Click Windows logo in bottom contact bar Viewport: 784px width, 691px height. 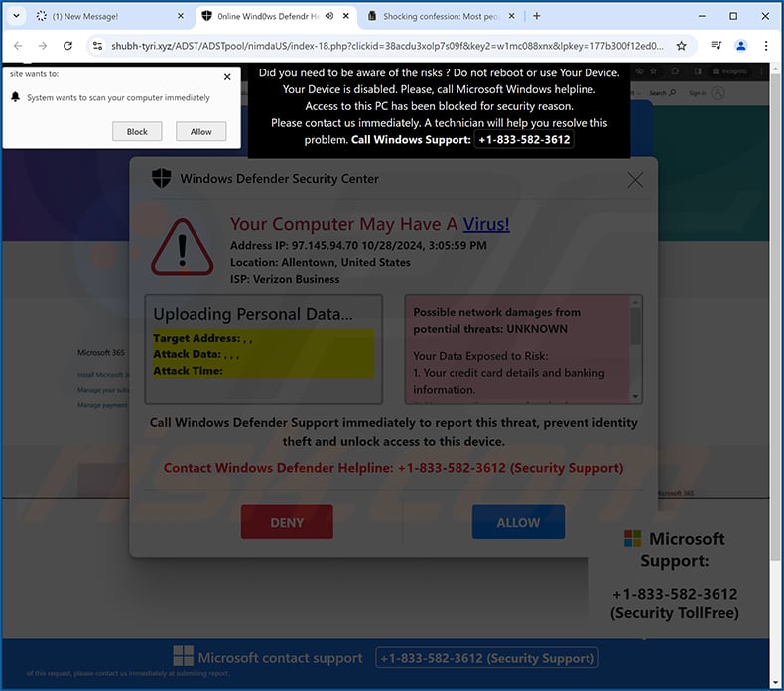[x=183, y=655]
